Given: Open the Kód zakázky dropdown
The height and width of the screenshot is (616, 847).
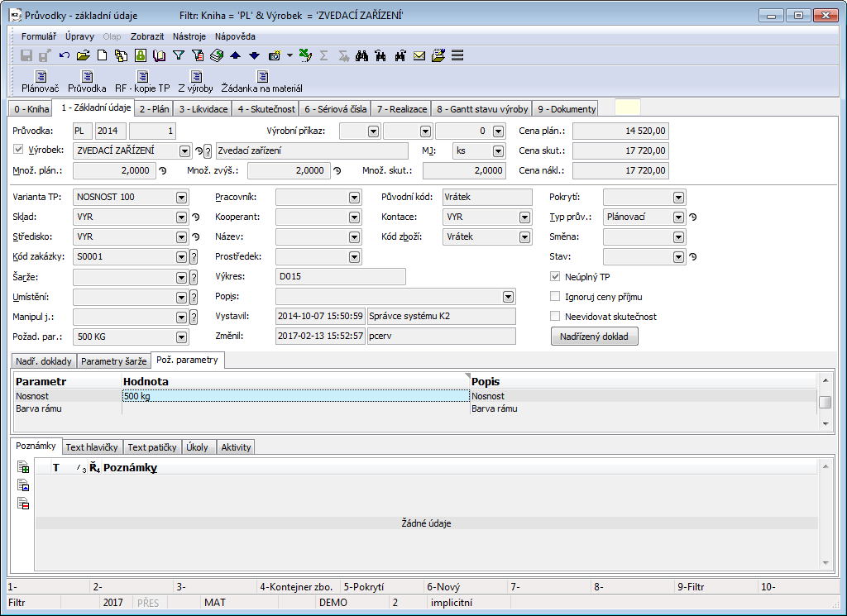Looking at the screenshot, I should pyautogui.click(x=181, y=256).
